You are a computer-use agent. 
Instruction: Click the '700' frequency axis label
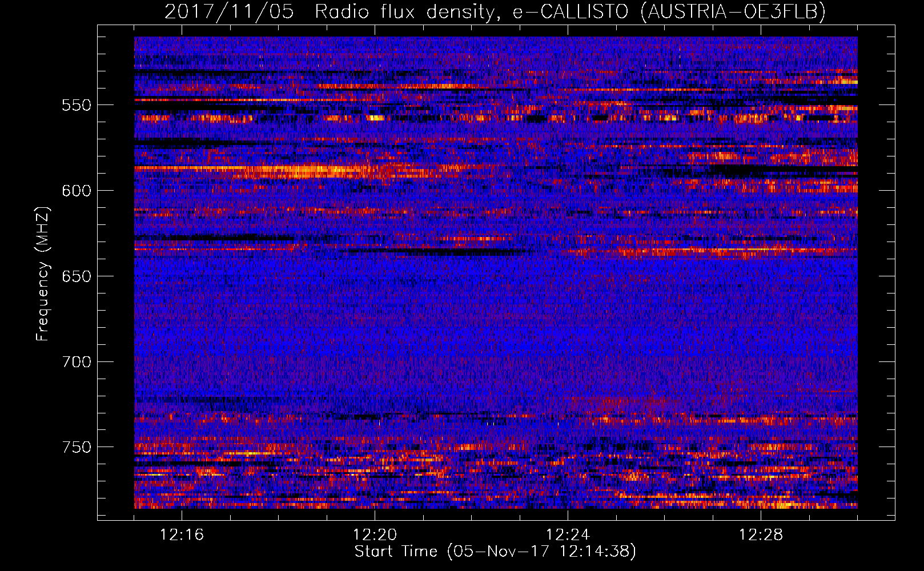tap(77, 362)
